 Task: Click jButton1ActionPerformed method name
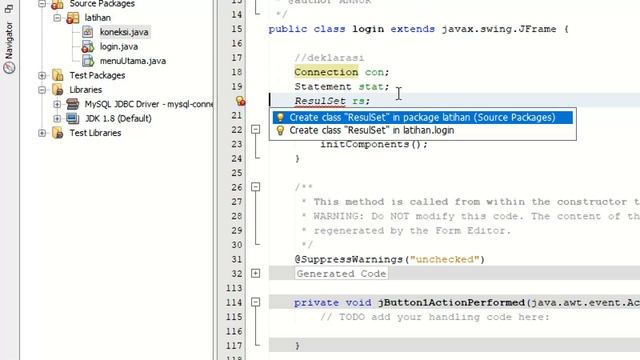(x=451, y=302)
